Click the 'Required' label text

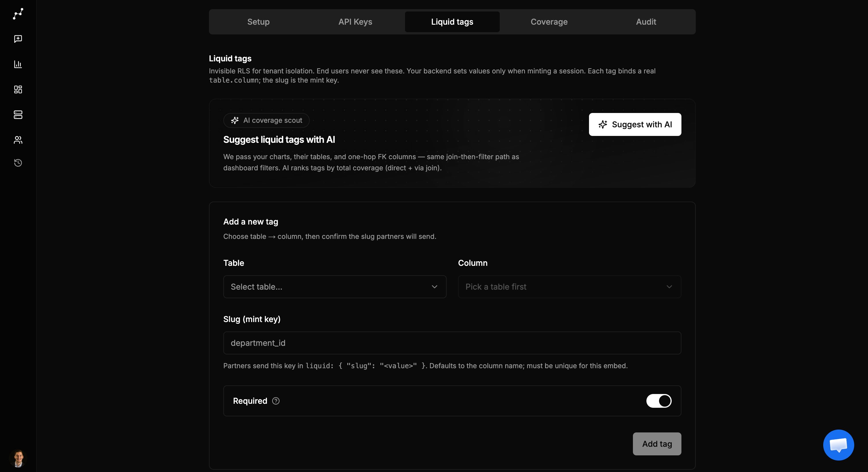coord(250,401)
